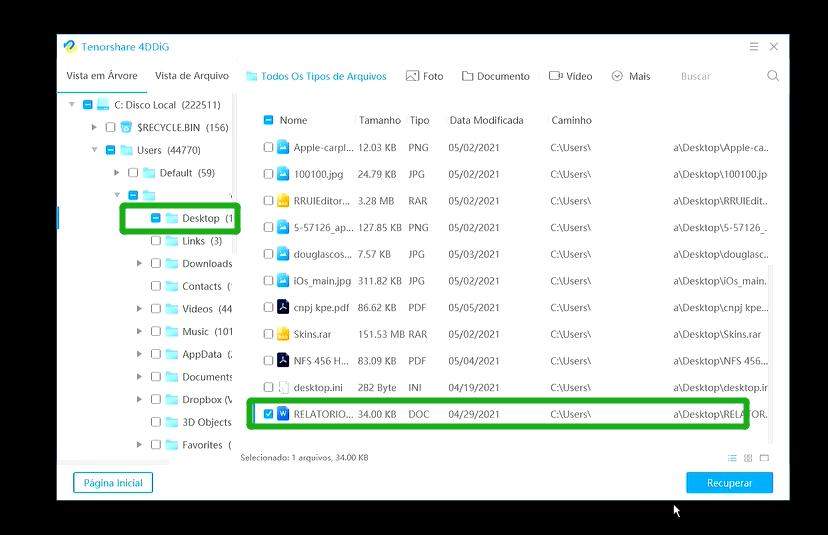The image size is (828, 535).
Task: Sort by Tipo column header
Action: pyautogui.click(x=419, y=120)
